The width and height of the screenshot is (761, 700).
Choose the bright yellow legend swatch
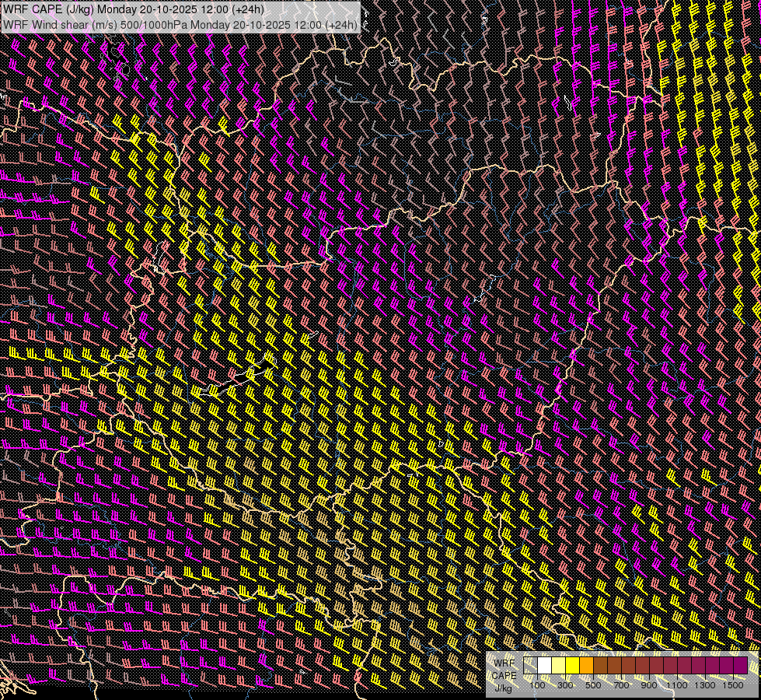coord(572,666)
